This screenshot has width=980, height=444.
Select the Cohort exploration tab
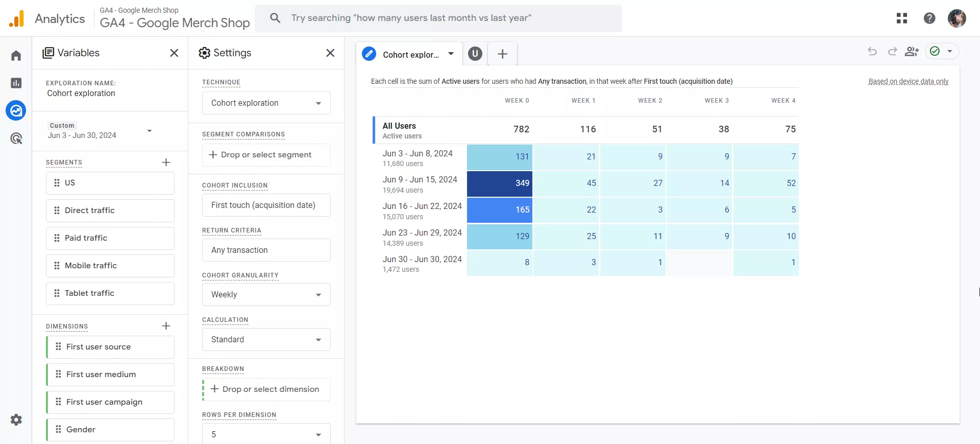click(410, 54)
